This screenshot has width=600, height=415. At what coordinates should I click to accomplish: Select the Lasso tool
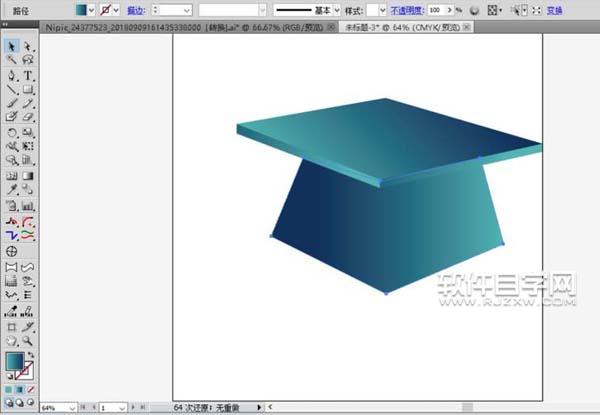[29, 60]
